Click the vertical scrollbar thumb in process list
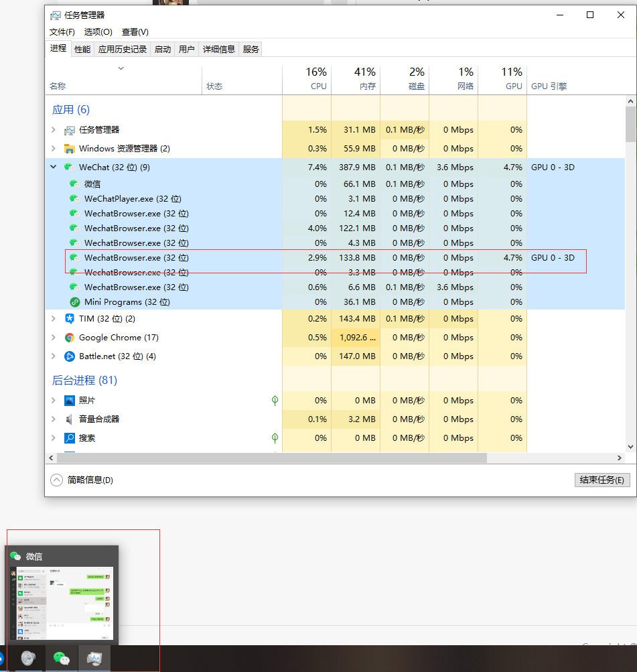Viewport: 637px width, 672px height. click(630, 125)
